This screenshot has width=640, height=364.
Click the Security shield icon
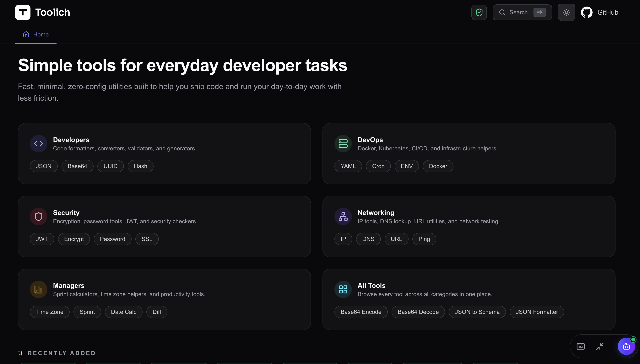[39, 217]
